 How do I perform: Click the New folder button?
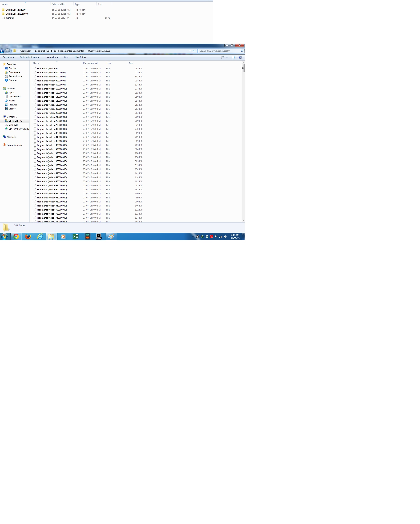click(x=80, y=58)
